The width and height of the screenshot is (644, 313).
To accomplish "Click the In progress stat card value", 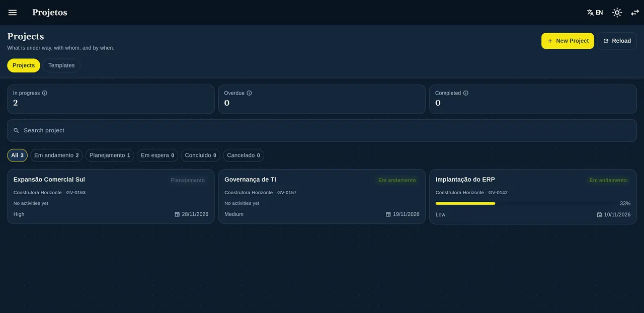I will pyautogui.click(x=16, y=103).
